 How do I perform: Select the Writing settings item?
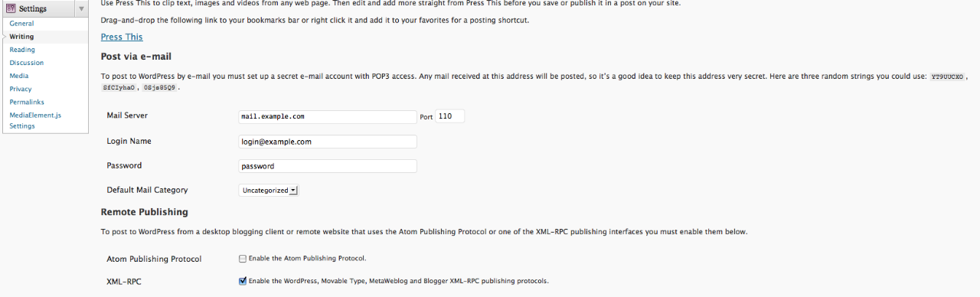pos(21,37)
